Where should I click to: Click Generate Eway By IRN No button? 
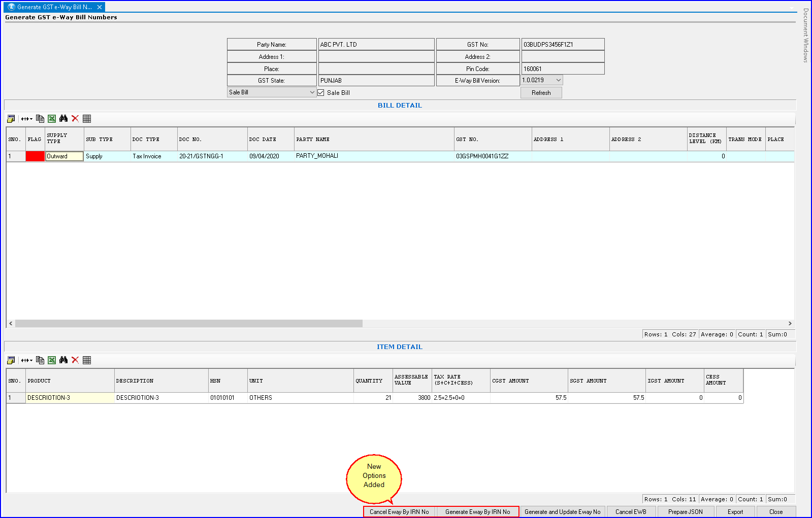477,512
